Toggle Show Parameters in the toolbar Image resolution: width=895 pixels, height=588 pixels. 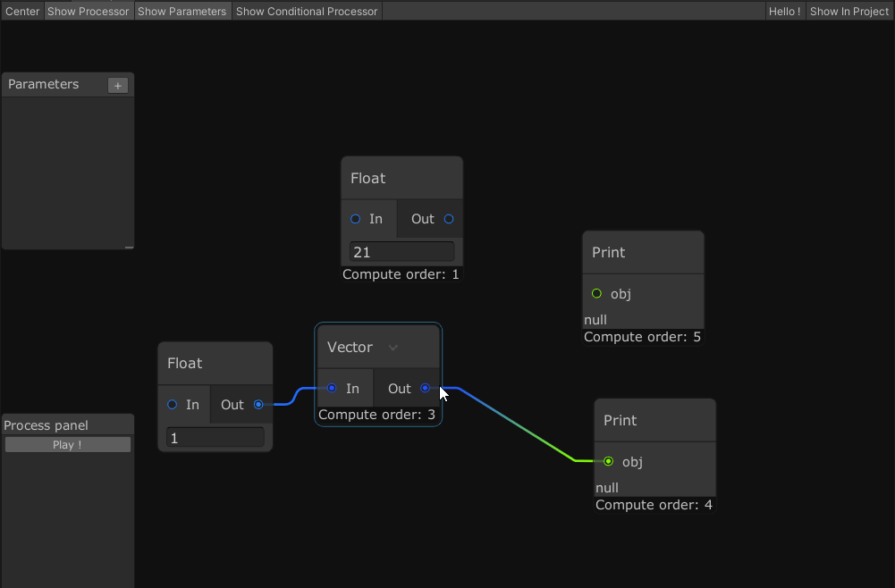tap(182, 11)
